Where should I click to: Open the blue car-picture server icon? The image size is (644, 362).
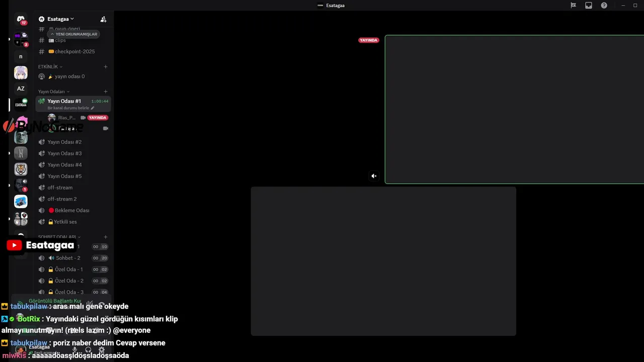(21, 202)
